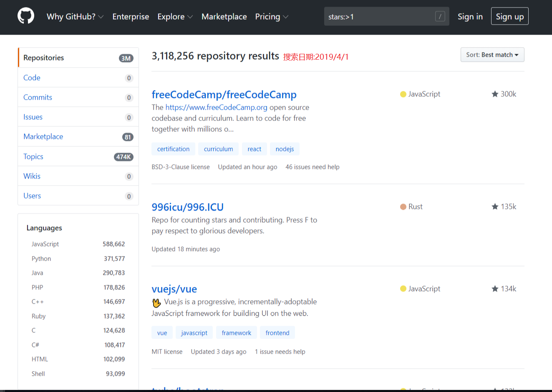Filter results by HTML language
The image size is (552, 392).
pos(78,359)
